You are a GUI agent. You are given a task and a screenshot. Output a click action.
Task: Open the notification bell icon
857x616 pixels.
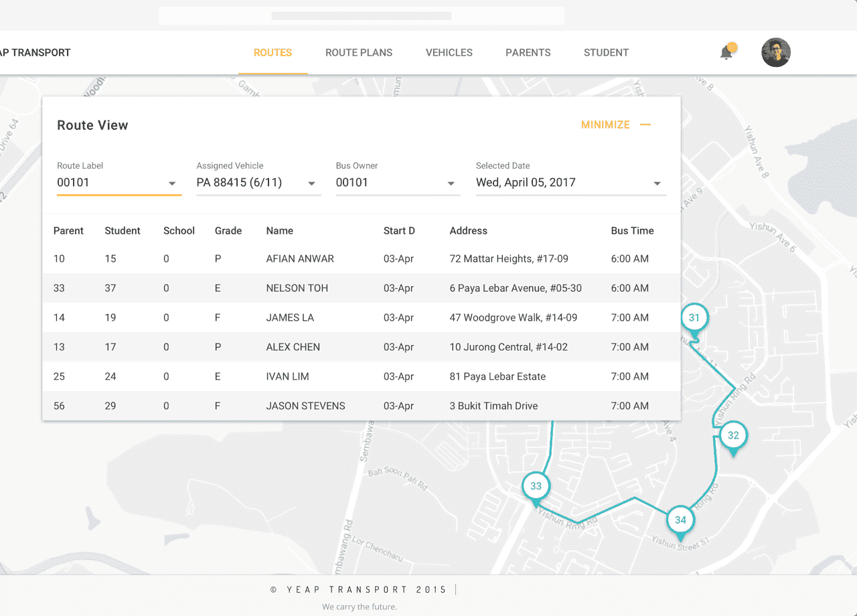[x=726, y=52]
